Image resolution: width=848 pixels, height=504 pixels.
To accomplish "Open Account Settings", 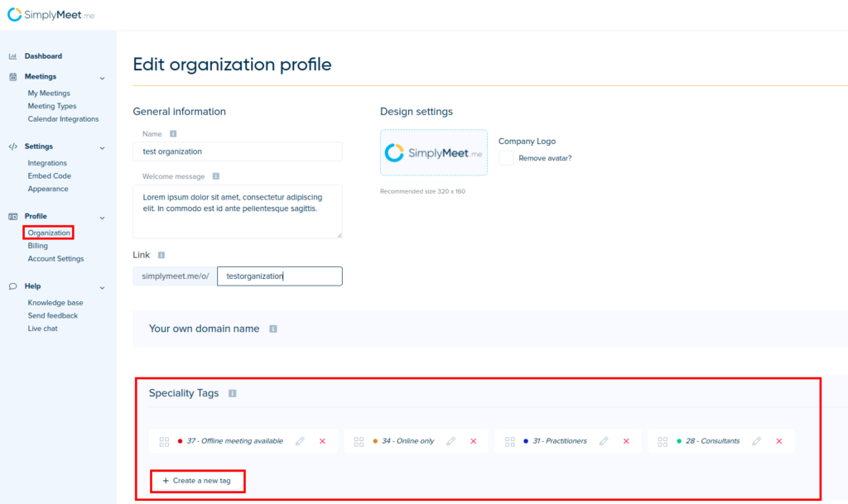I will click(55, 259).
